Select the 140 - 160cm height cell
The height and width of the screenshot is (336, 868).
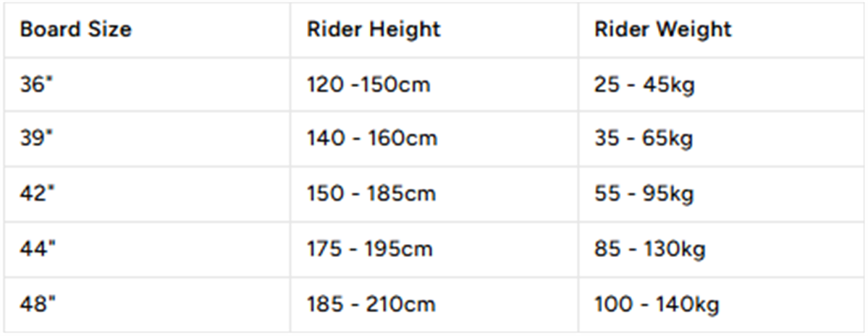[372, 138]
